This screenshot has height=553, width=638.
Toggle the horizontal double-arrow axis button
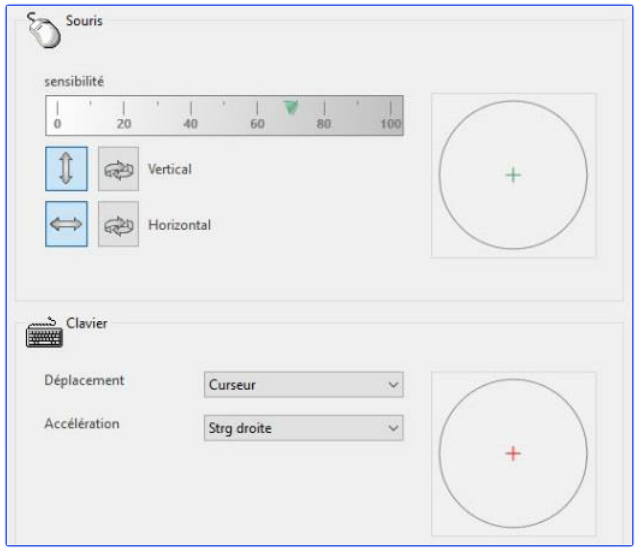click(x=66, y=224)
